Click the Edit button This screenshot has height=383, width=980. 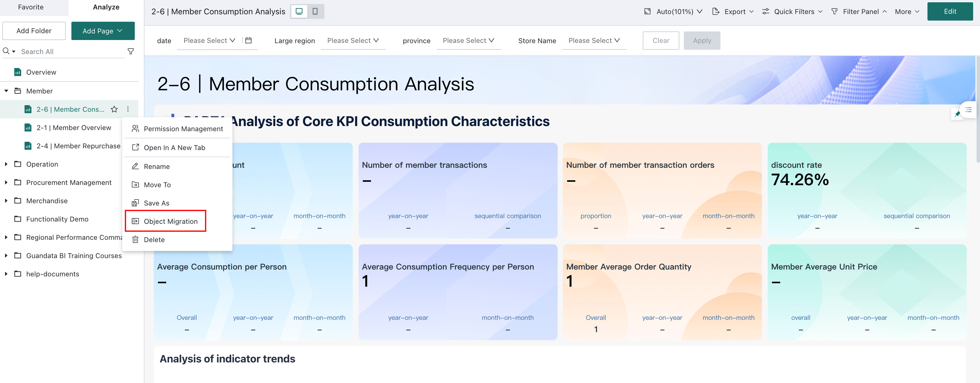(x=950, y=11)
